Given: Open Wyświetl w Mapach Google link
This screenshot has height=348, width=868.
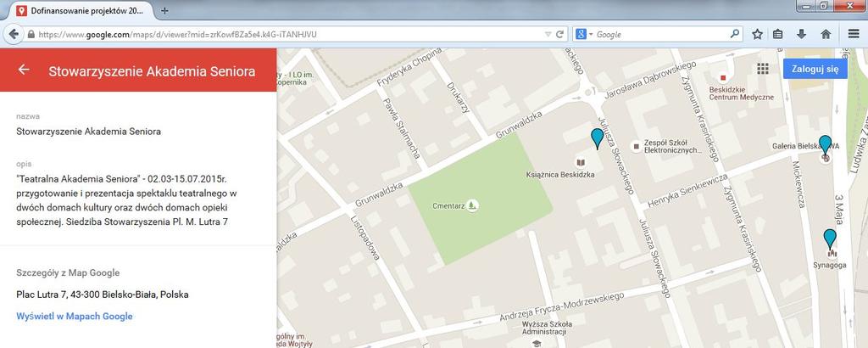Looking at the screenshot, I should [x=75, y=317].
